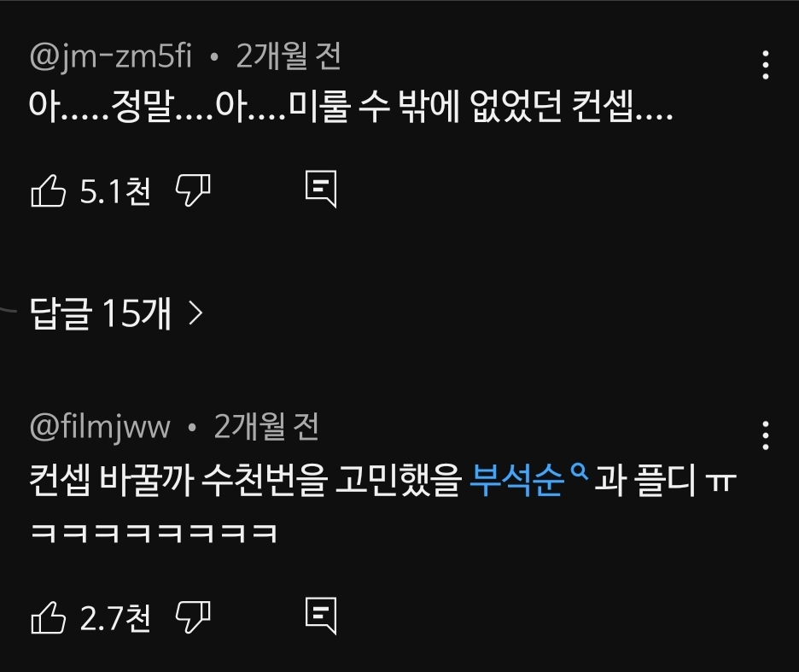The width and height of the screenshot is (799, 672).
Task: Open the blue 부석순 search link
Action: point(516,480)
